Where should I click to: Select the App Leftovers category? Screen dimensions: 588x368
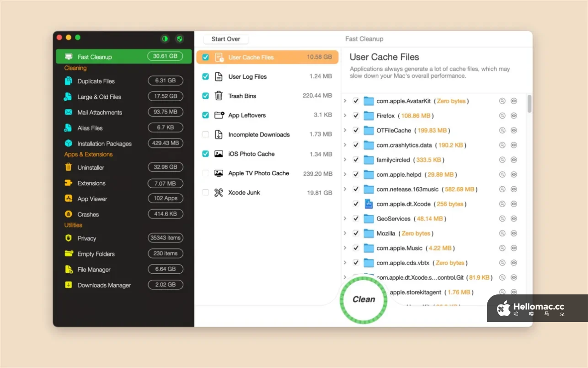(x=267, y=115)
